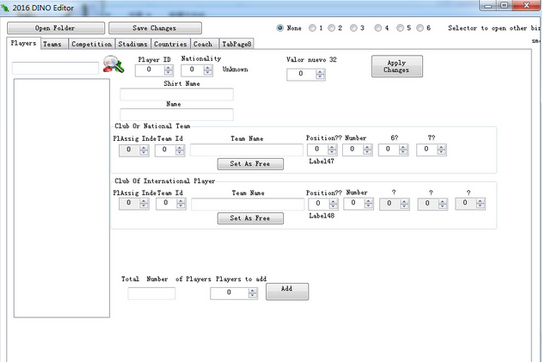542x362 pixels.
Task: Switch to the Teams tab
Action: click(54, 44)
